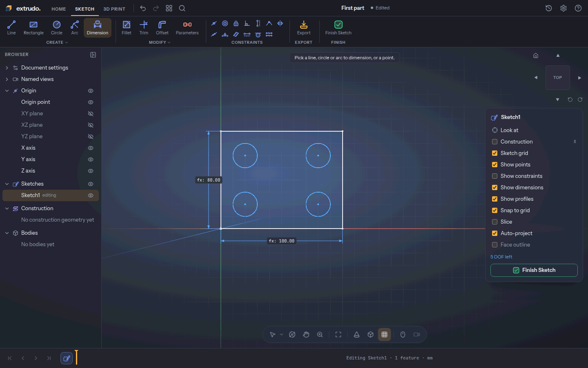The image size is (588, 368).
Task: Collapse the Bodies node
Action: tap(7, 233)
